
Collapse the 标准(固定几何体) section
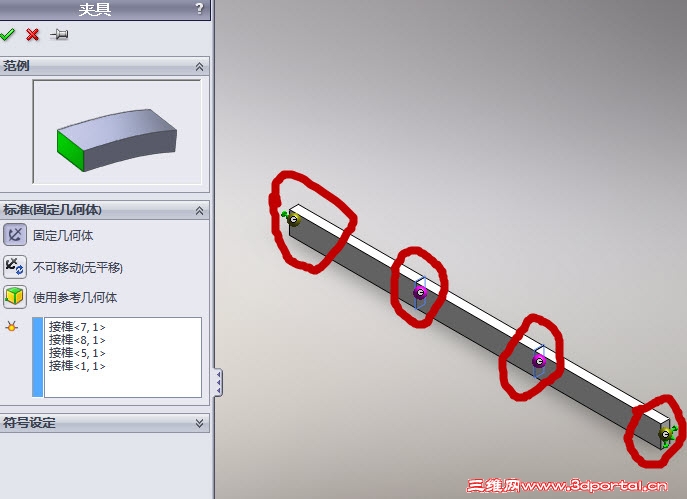coord(199,211)
